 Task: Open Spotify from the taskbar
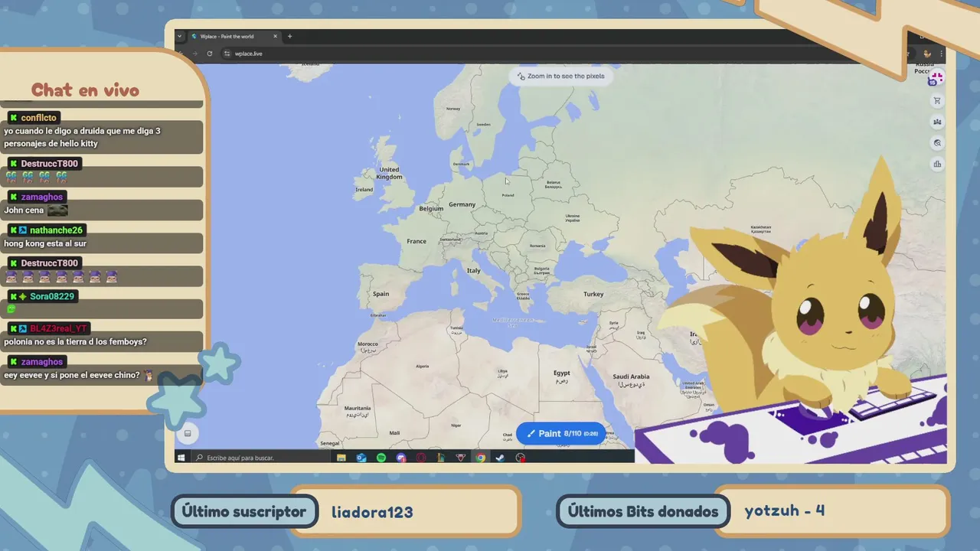point(381,458)
